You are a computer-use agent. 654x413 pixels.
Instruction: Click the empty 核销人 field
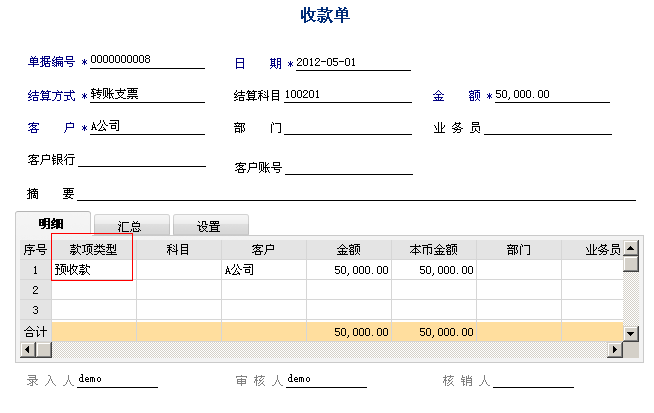[533, 380]
